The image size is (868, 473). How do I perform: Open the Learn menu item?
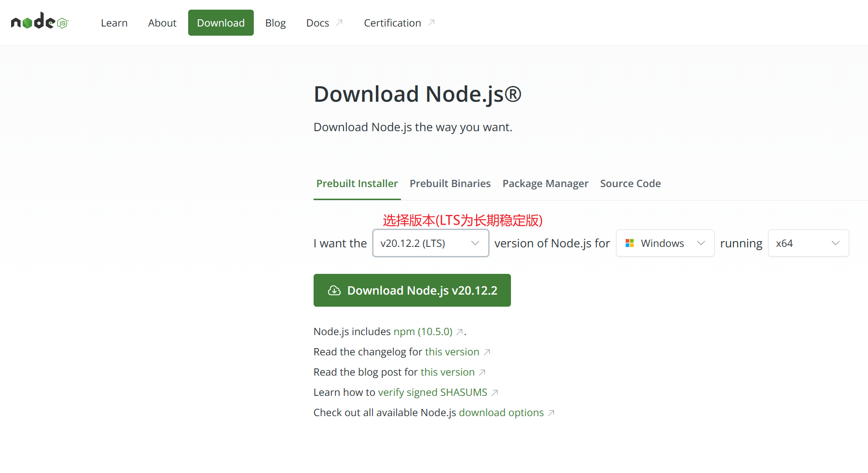click(x=114, y=23)
